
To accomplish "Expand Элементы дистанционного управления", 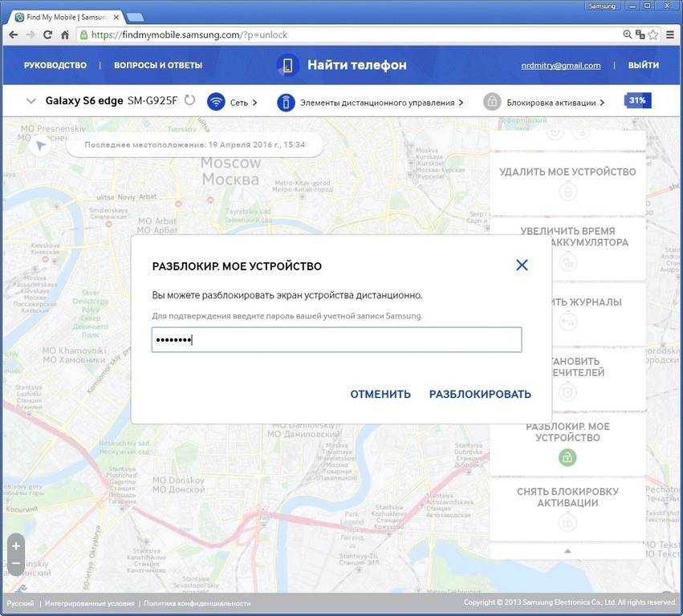I will tap(461, 103).
